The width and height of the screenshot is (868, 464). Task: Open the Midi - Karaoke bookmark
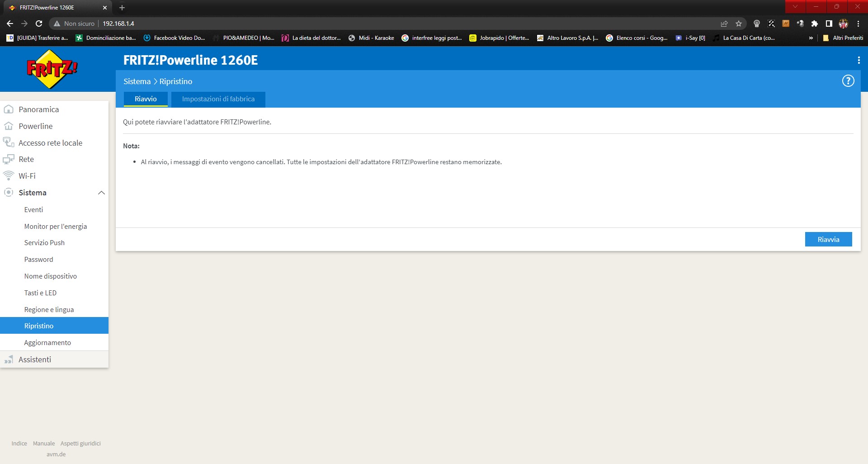(x=371, y=38)
